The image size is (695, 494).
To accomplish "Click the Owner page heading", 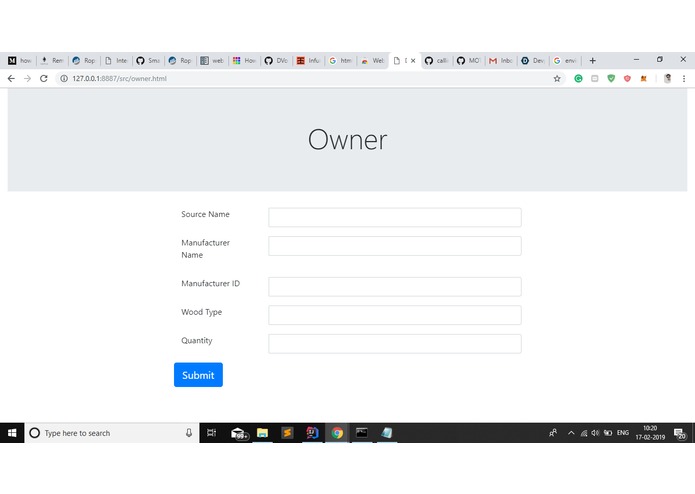I will click(348, 140).
